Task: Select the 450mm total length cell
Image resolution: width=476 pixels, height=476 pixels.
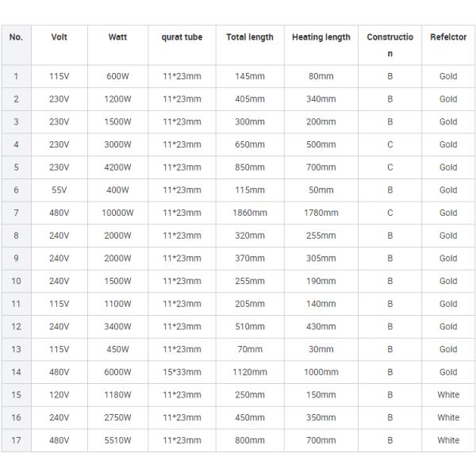Action: [x=250, y=418]
